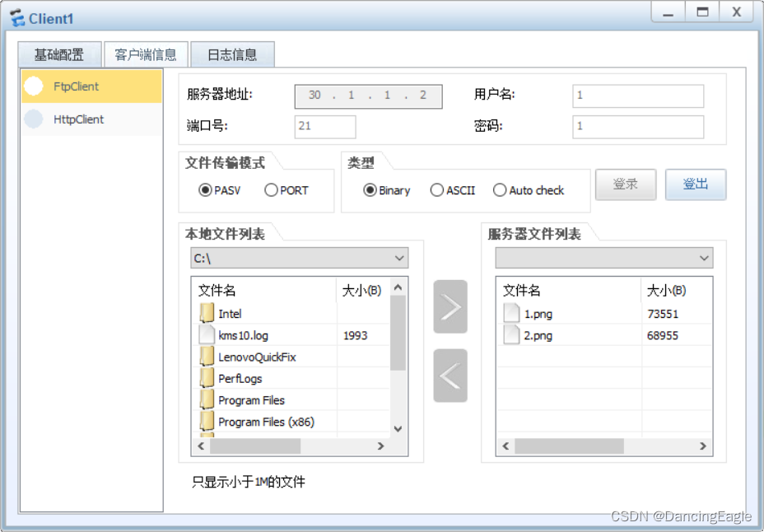Click size value 73551
This screenshot has width=764, height=532.
point(663,314)
